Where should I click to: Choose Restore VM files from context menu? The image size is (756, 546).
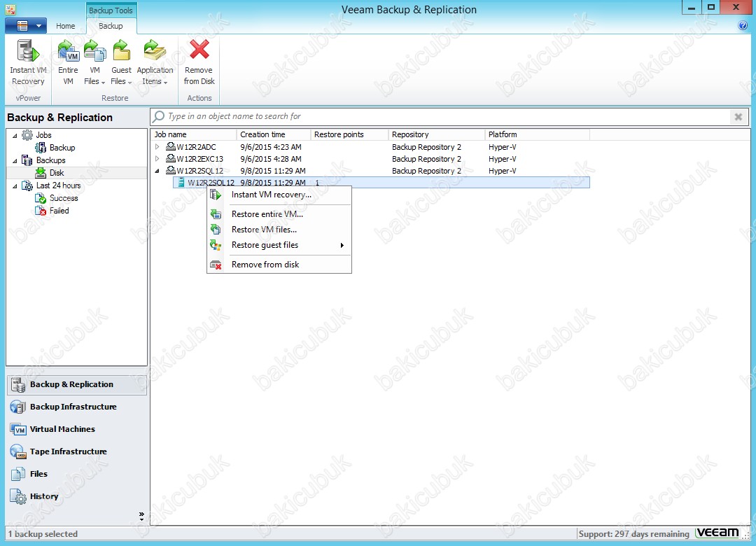coord(279,230)
